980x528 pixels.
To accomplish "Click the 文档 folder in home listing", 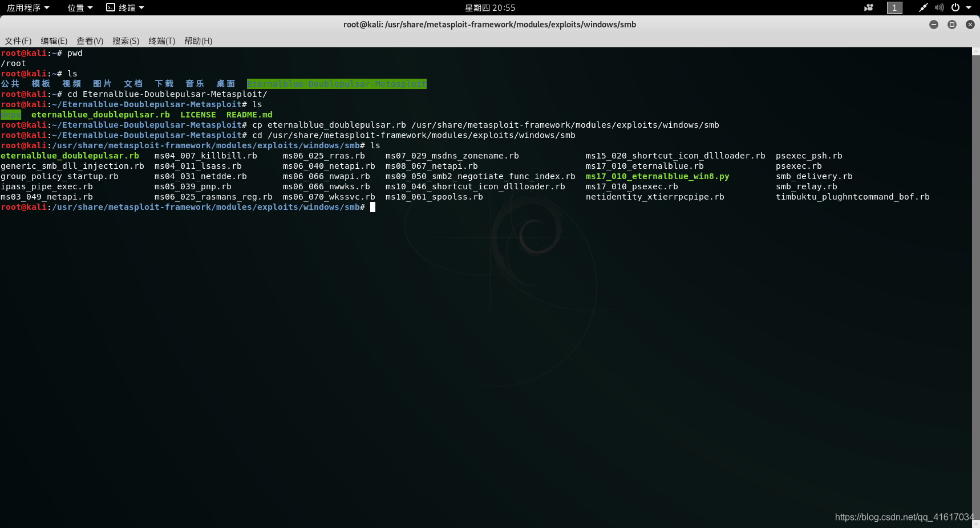I will pos(133,84).
